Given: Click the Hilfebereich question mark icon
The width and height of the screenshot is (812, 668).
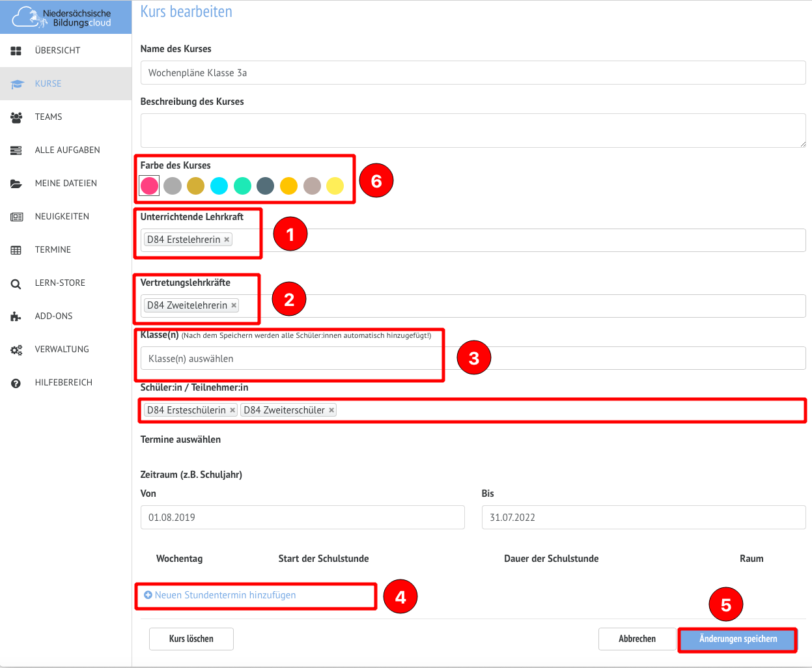Looking at the screenshot, I should (x=16, y=383).
